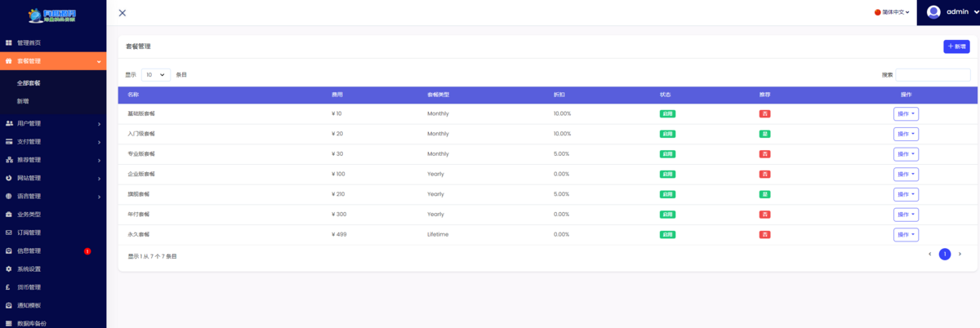Image resolution: width=980 pixels, height=328 pixels.
Task: Click the blue 新增 add button
Action: click(956, 47)
